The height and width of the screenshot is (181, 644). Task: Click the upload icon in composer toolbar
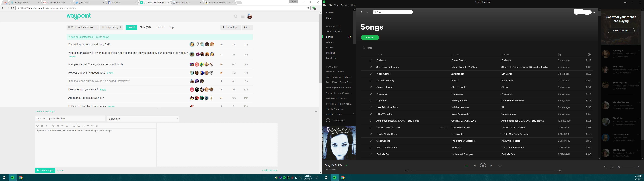[67, 126]
